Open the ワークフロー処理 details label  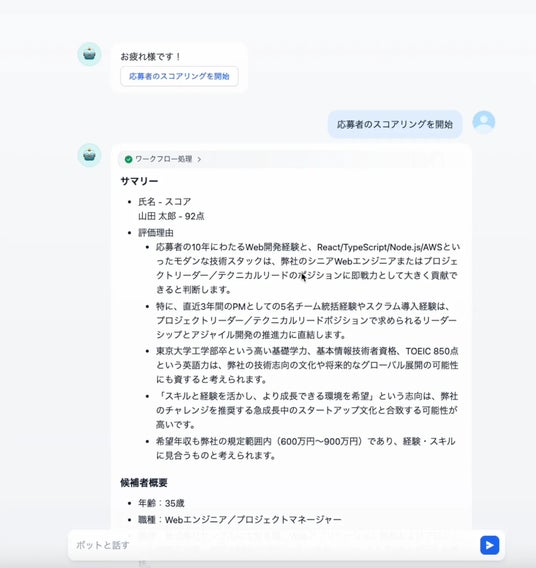[163, 159]
